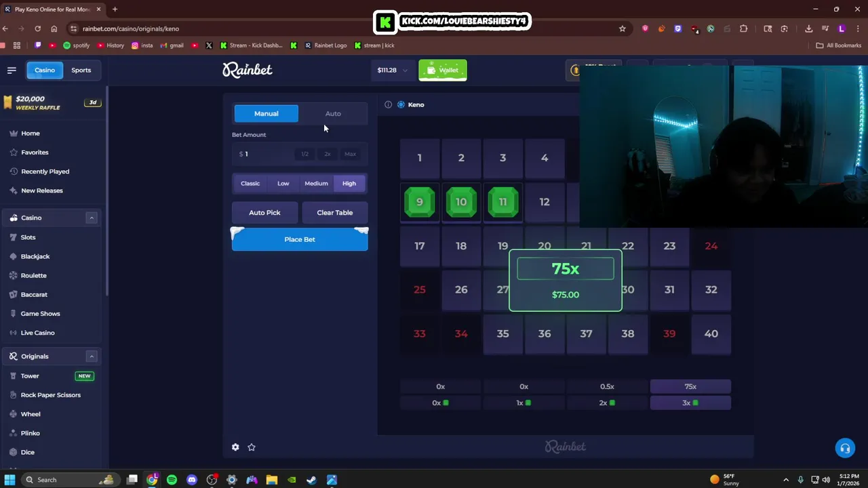The image size is (868, 488).
Task: Open the Twitch bookmark icon
Action: (x=38, y=45)
